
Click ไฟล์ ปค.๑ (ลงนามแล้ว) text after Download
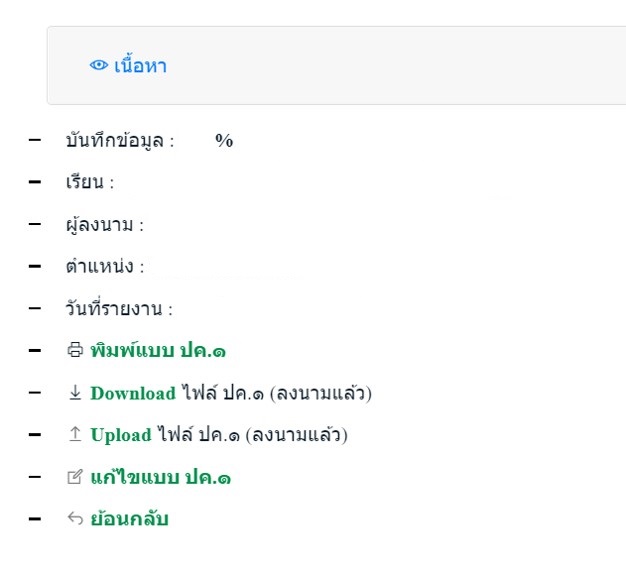pos(276,393)
